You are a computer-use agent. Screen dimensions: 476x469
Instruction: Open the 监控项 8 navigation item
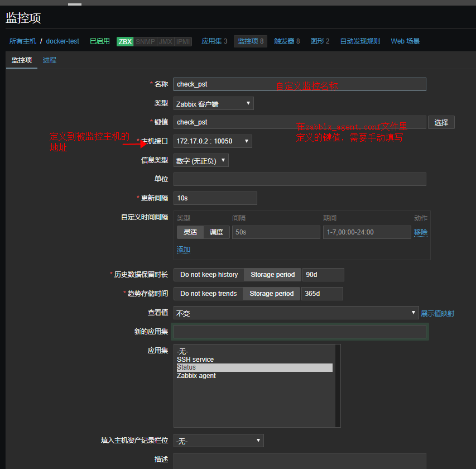251,41
